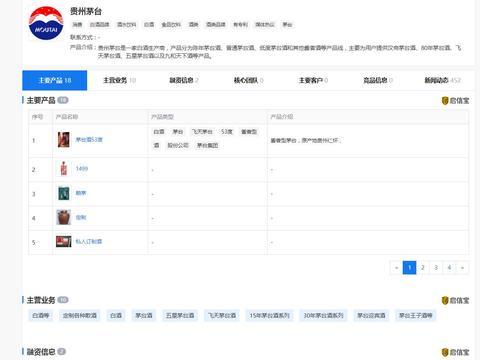Click the 主营业务 section heading
This screenshot has width=480, height=360.
click(41, 300)
